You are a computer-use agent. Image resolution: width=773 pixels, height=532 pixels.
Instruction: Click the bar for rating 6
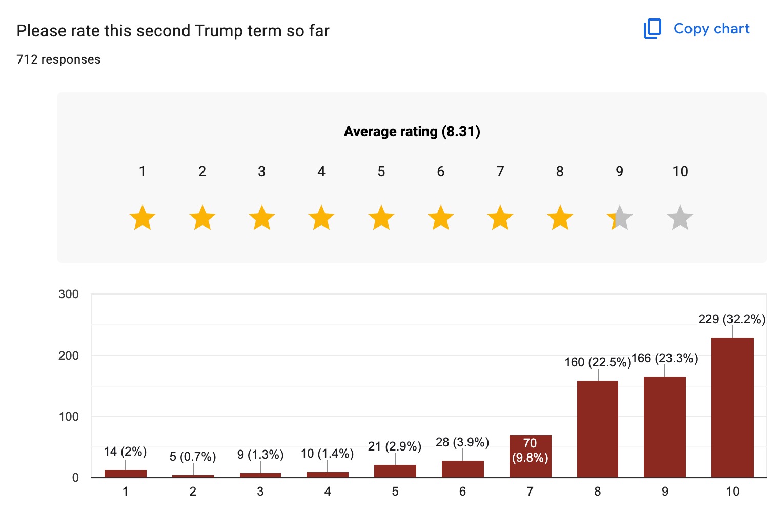[x=463, y=469]
